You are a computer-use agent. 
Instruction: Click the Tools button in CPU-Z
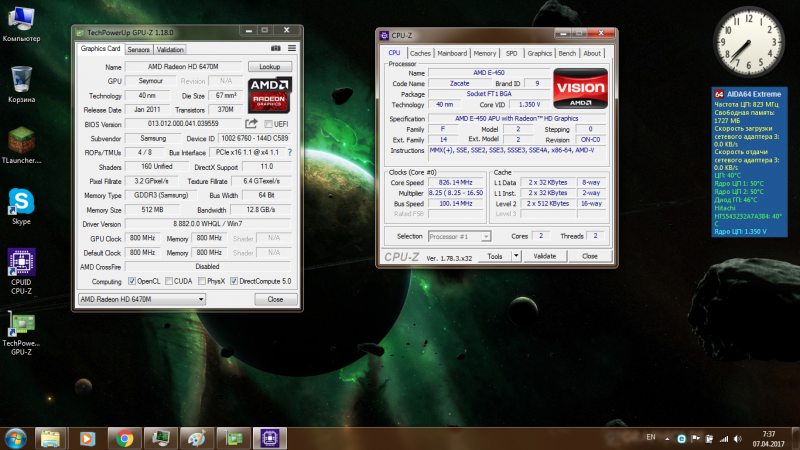click(495, 256)
